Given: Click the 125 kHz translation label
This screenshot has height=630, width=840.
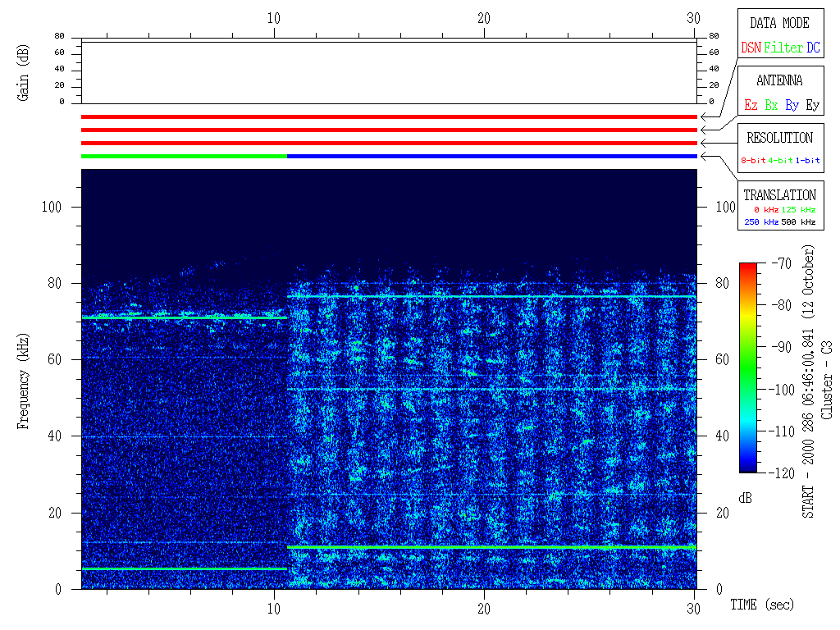Looking at the screenshot, I should coord(798,210).
